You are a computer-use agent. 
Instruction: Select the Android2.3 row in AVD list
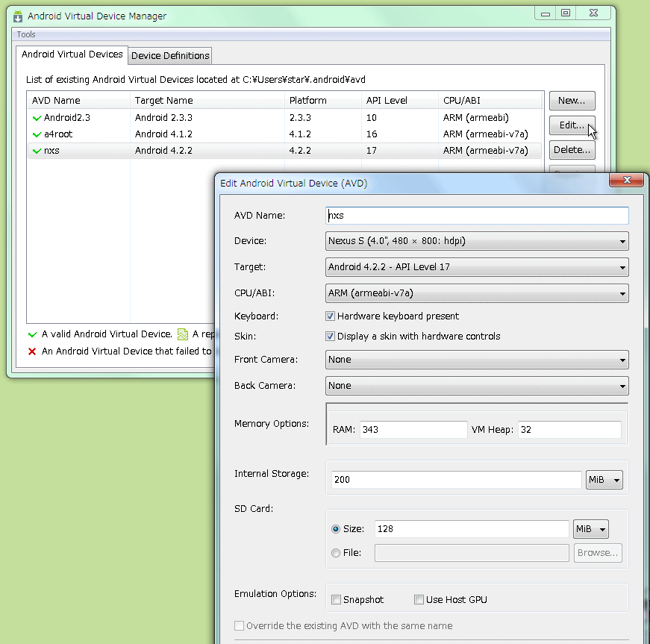(285, 118)
